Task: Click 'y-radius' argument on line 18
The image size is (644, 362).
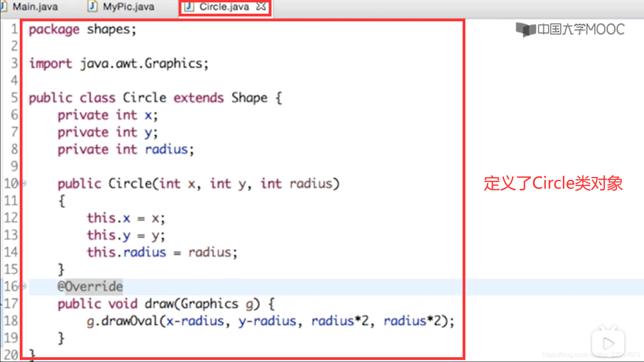Action: pyautogui.click(x=267, y=321)
